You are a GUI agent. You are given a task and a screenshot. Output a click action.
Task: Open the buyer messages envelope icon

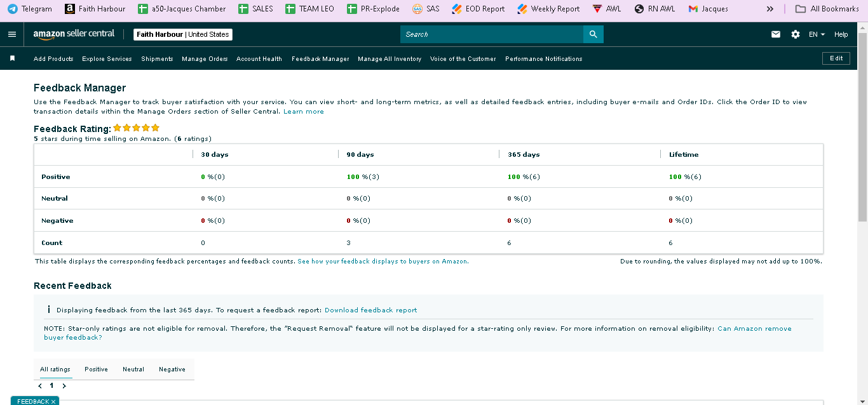coord(776,34)
